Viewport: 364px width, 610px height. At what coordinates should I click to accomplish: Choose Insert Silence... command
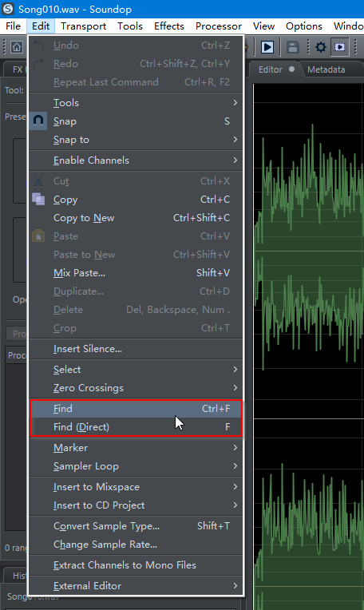tap(136, 349)
